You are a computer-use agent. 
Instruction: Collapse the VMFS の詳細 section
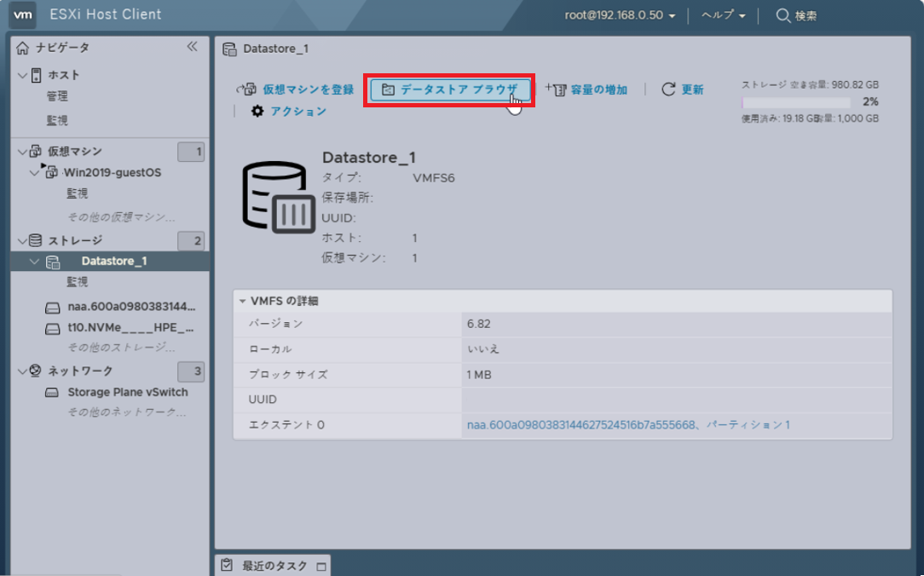[243, 301]
